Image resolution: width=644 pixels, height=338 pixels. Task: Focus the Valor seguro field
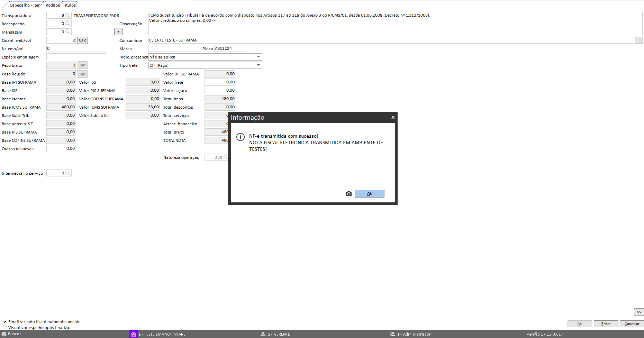tap(220, 91)
